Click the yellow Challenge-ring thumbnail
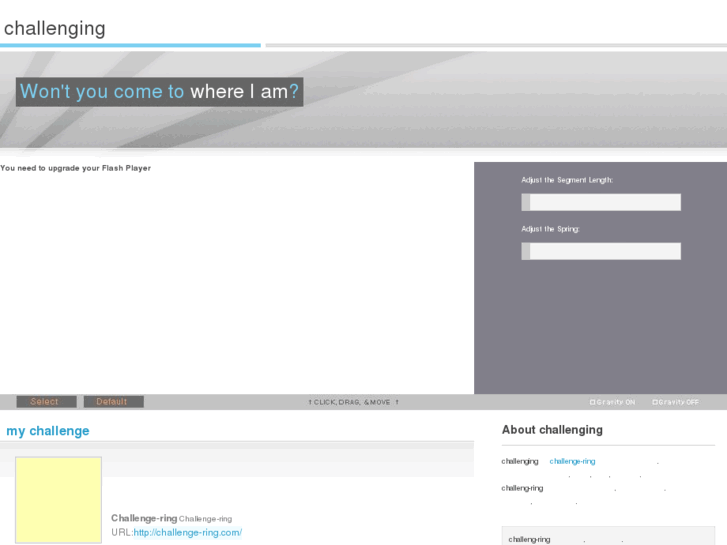This screenshot has height=545, width=727. coord(58,500)
